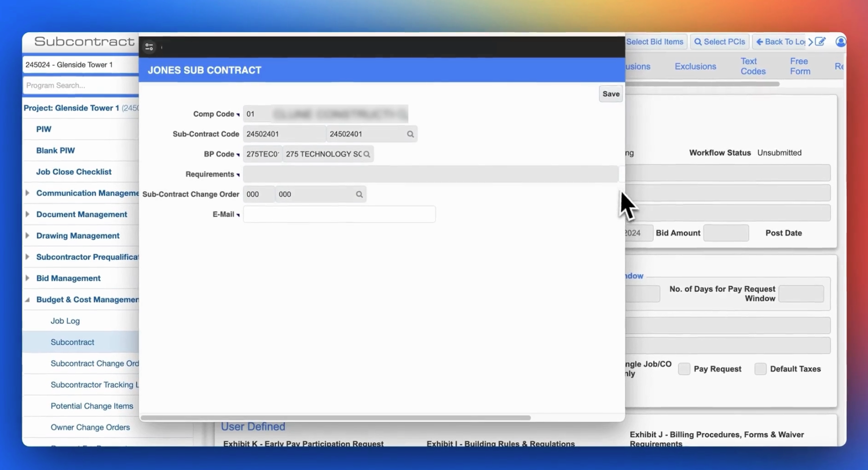Screen dimensions: 868x470
Task: Select Subcontract in the sidebar
Action: 72,342
